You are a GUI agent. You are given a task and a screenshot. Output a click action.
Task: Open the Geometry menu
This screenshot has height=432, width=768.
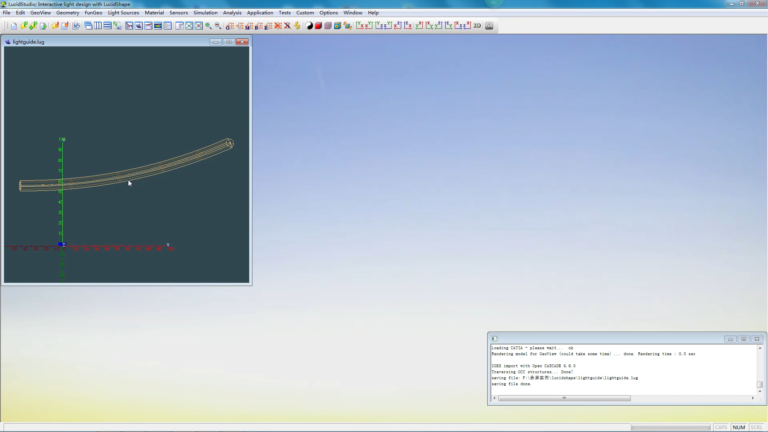(68, 13)
